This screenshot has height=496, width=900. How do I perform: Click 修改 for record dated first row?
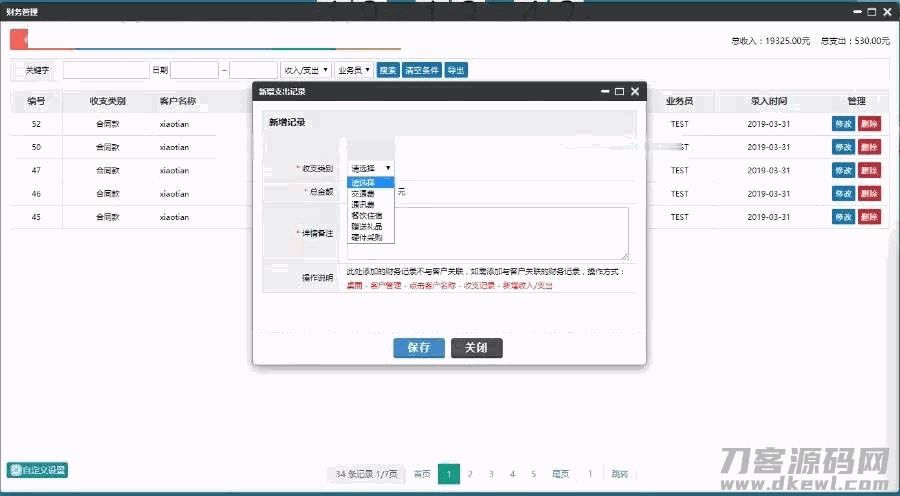[x=843, y=124]
